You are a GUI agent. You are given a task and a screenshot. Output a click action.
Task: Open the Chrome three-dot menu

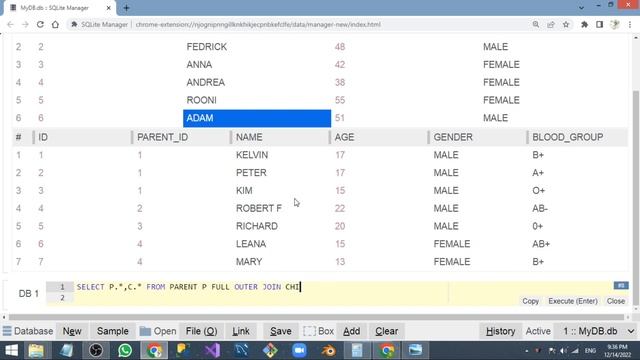tap(630, 24)
